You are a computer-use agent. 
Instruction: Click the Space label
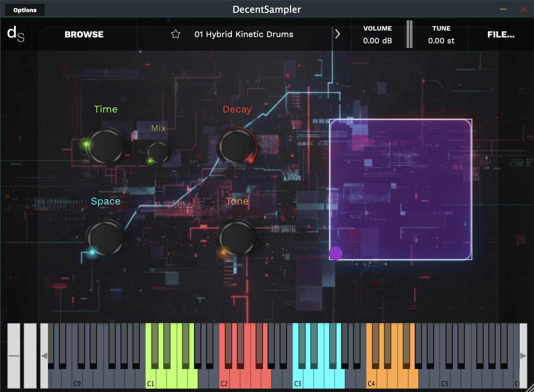click(105, 201)
